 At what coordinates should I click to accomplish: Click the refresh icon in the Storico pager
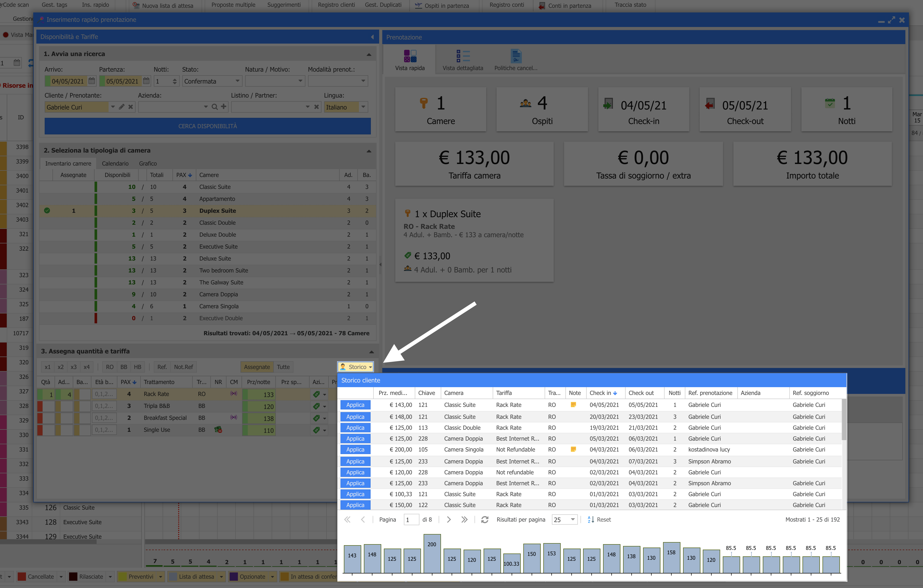[x=485, y=519]
